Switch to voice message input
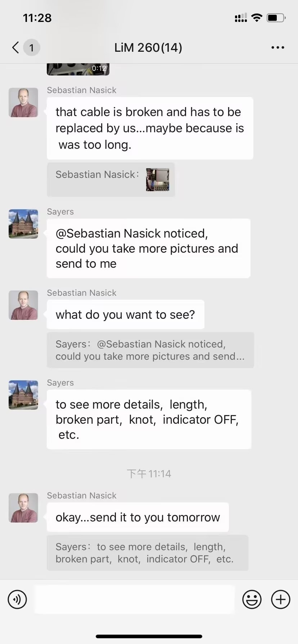The image size is (298, 644). pyautogui.click(x=17, y=599)
